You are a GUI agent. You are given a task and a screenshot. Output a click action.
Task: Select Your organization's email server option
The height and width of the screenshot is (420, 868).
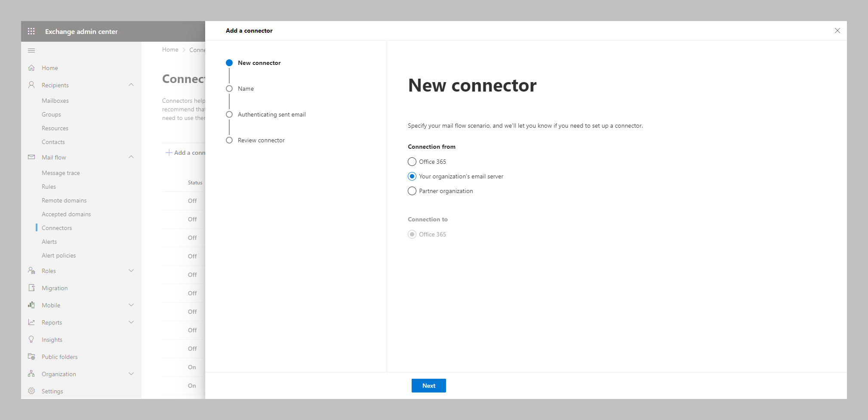pos(412,176)
